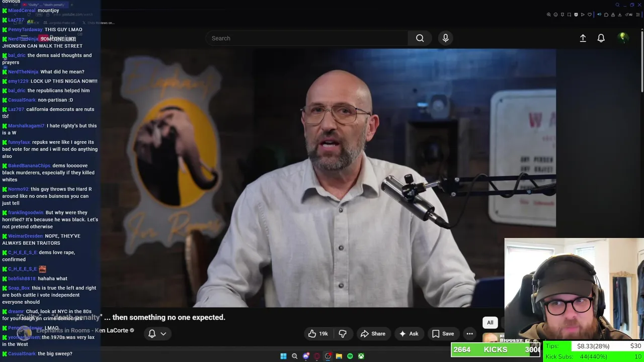The width and height of the screenshot is (644, 362).
Task: Activate voice search microphone icon
Action: [x=445, y=38]
